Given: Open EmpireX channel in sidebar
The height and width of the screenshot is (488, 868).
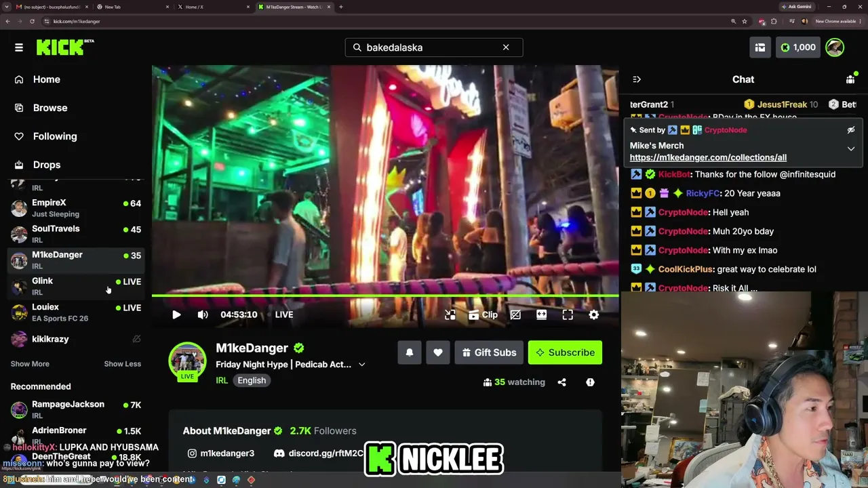Looking at the screenshot, I should (76, 208).
